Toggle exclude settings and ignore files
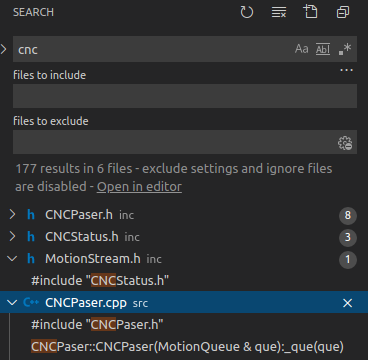Image resolution: width=368 pixels, height=360 pixels. [x=345, y=143]
